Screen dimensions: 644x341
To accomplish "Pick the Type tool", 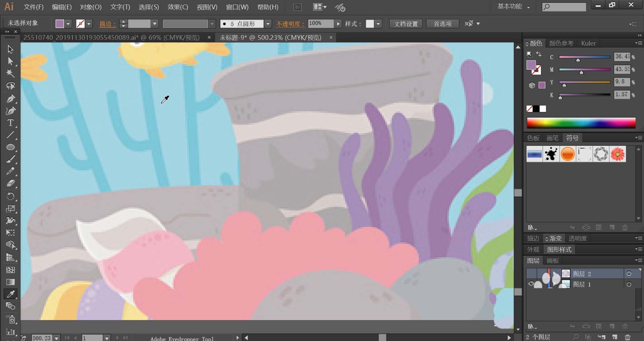I will click(10, 123).
